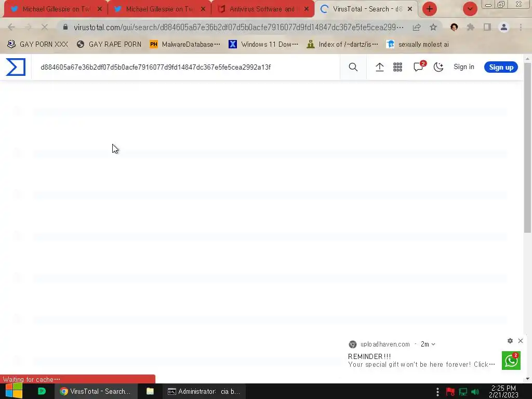Dismiss the uploadhaven.com notification
The height and width of the screenshot is (399, 532).
click(x=521, y=341)
